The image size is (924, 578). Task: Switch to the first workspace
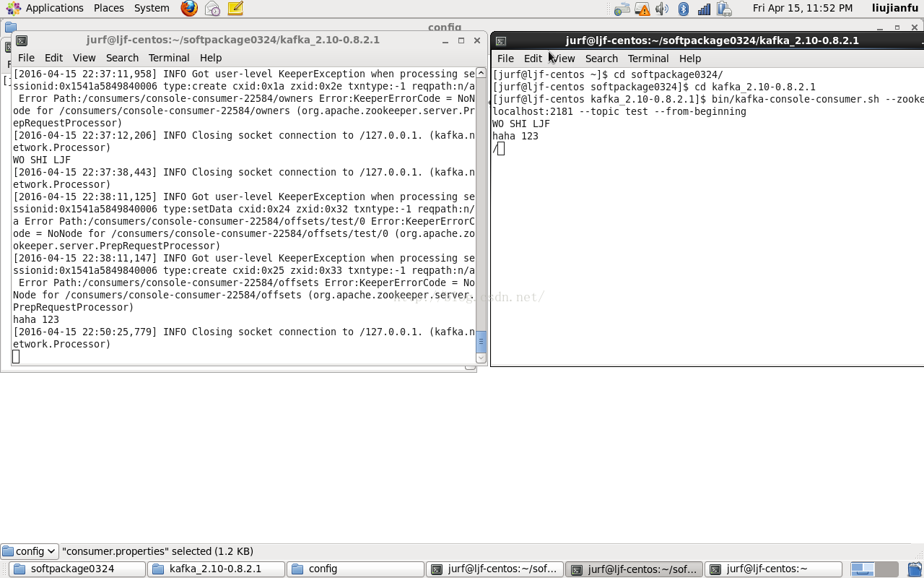(x=863, y=569)
